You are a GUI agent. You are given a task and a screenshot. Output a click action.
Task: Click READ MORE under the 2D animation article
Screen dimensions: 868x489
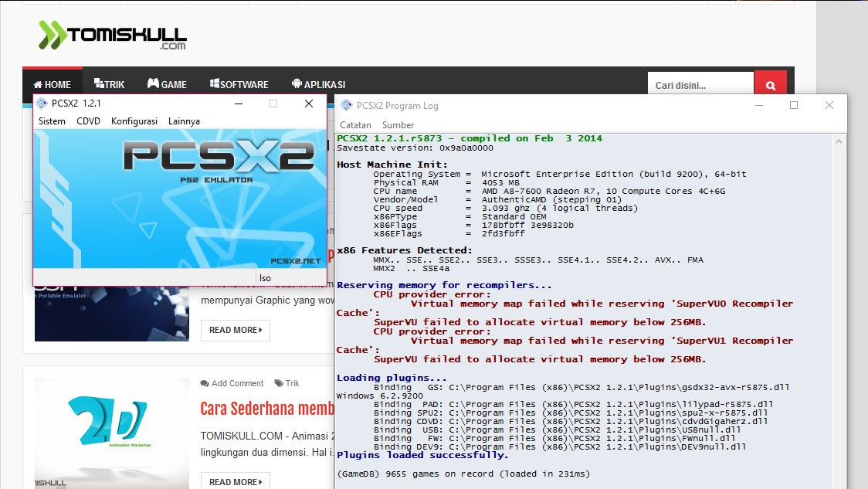tap(236, 482)
